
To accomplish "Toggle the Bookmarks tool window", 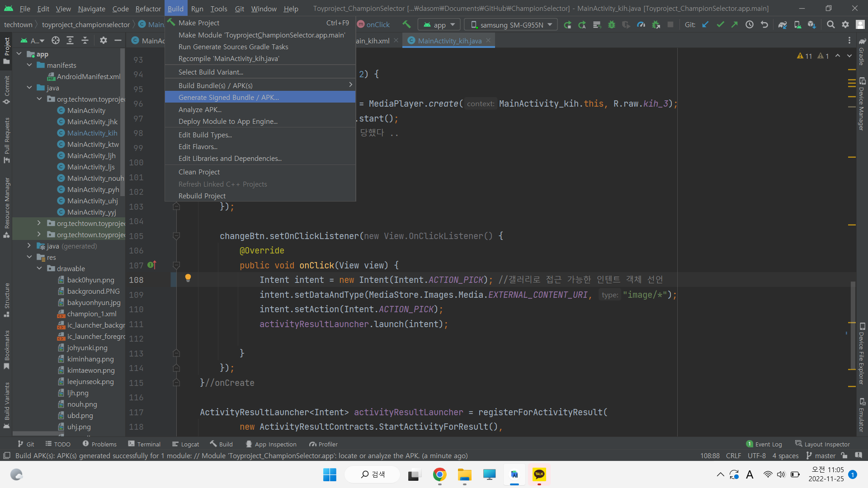I will (x=7, y=350).
